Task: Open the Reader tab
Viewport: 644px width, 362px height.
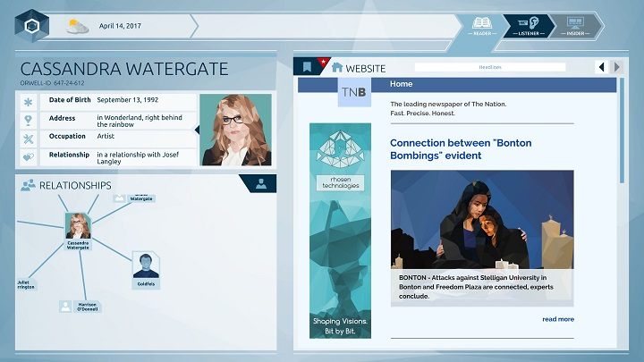Action: coord(483,26)
